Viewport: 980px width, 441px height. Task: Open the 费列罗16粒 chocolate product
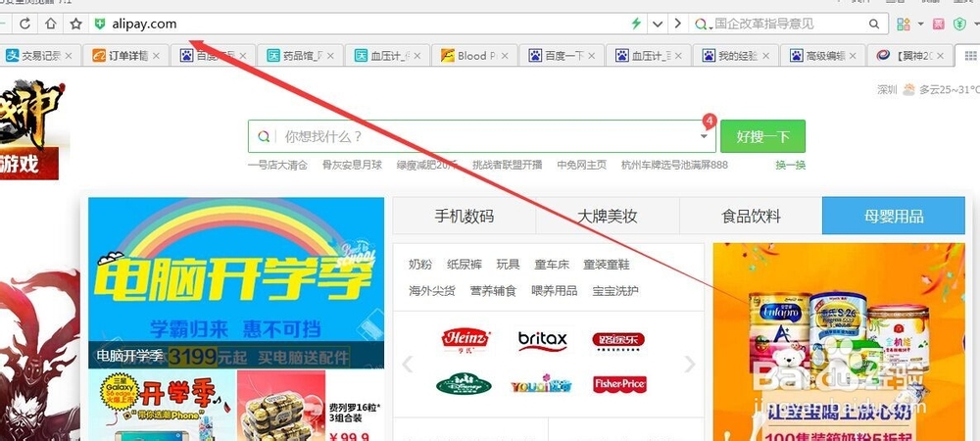tap(311, 406)
